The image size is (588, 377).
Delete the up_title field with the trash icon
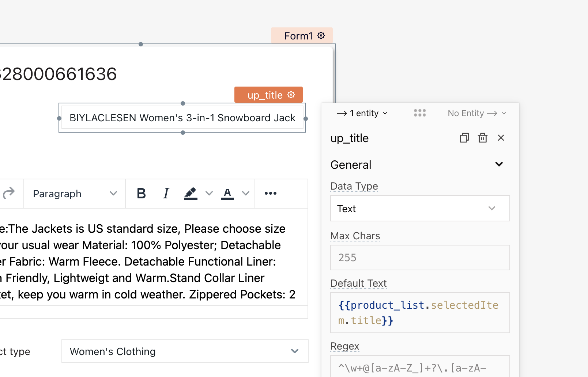click(x=482, y=138)
